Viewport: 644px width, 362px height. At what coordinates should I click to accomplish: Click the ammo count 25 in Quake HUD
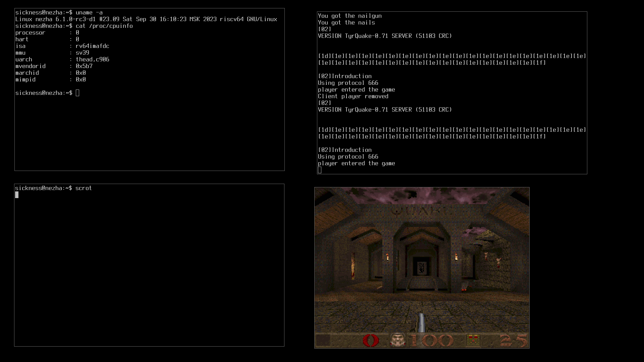pos(514,341)
